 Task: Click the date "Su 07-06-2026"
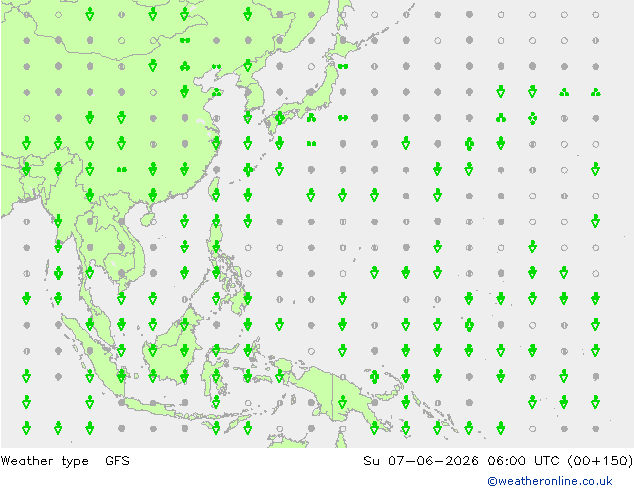tap(421, 460)
